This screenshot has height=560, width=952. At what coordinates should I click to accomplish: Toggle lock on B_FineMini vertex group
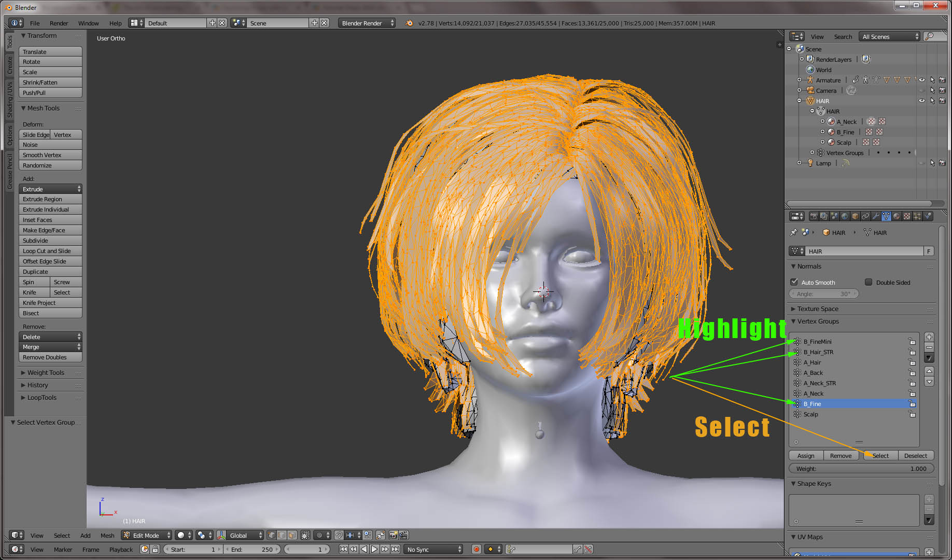(x=912, y=341)
